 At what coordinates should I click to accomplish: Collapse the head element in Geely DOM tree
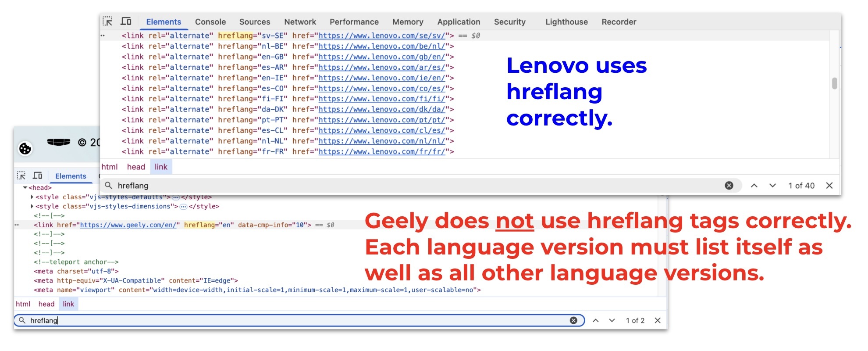25,188
